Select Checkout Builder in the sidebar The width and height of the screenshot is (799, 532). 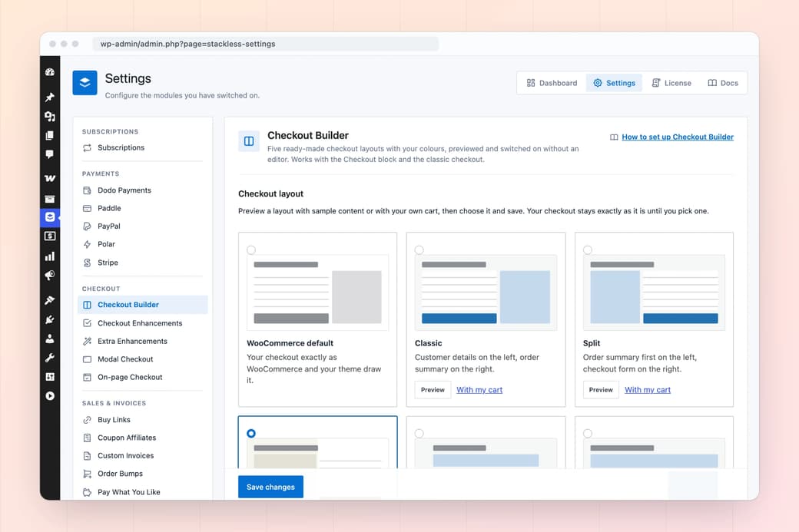[x=142, y=305]
